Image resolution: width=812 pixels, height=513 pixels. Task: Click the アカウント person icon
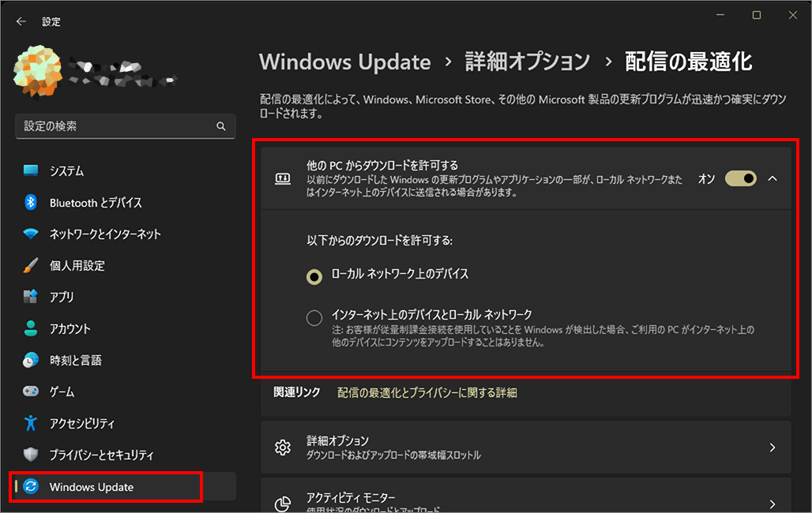[31, 328]
